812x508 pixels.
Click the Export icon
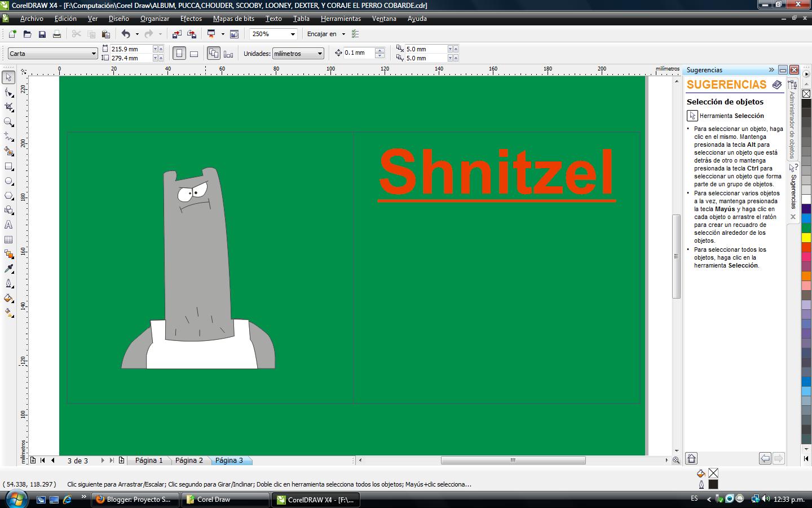(192, 34)
